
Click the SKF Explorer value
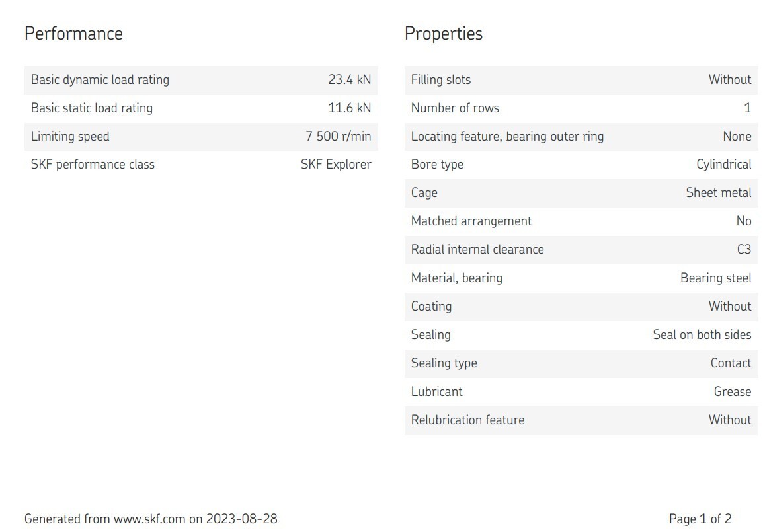coord(336,165)
